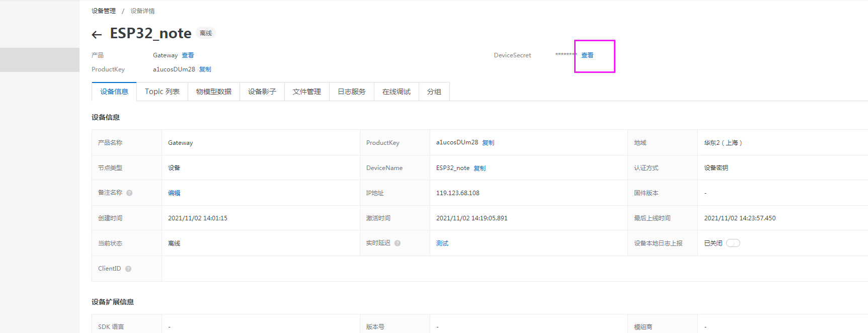Click the ESP32_note page title
Viewport: 868px width, 333px height.
pos(150,33)
